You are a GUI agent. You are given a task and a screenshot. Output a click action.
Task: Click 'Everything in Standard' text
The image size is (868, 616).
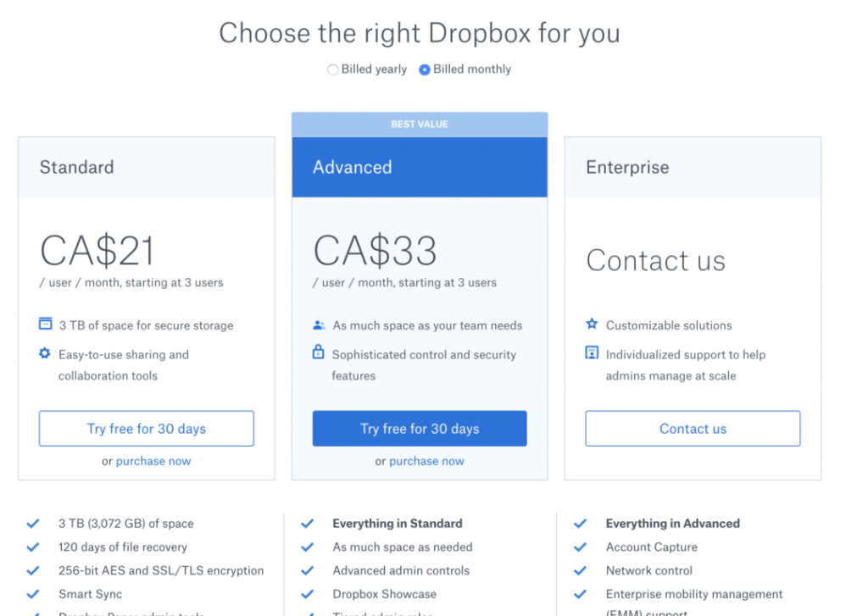coord(398,524)
